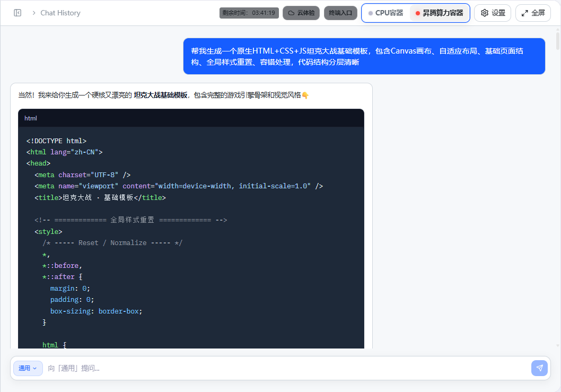This screenshot has height=392, width=561.
Task: Click the vertical scrollbar thumb at the right
Action: point(558,41)
